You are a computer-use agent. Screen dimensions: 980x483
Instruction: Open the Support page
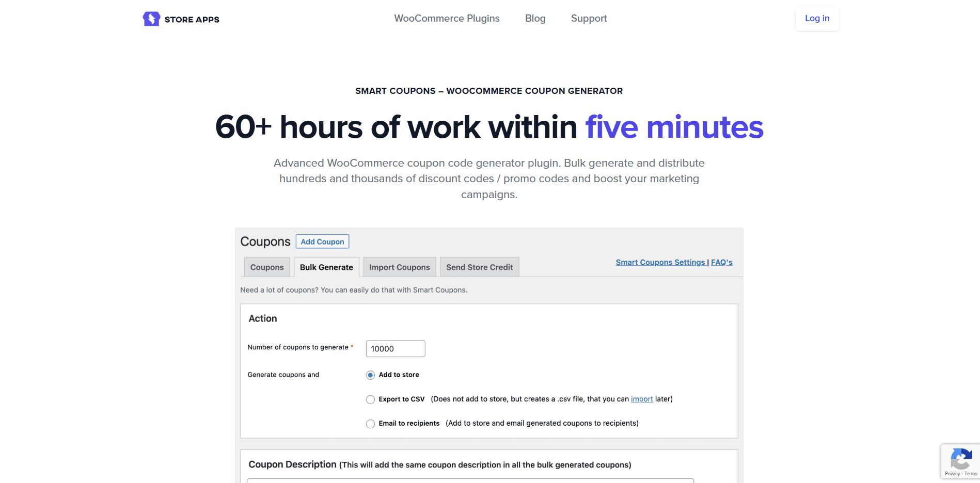(589, 19)
